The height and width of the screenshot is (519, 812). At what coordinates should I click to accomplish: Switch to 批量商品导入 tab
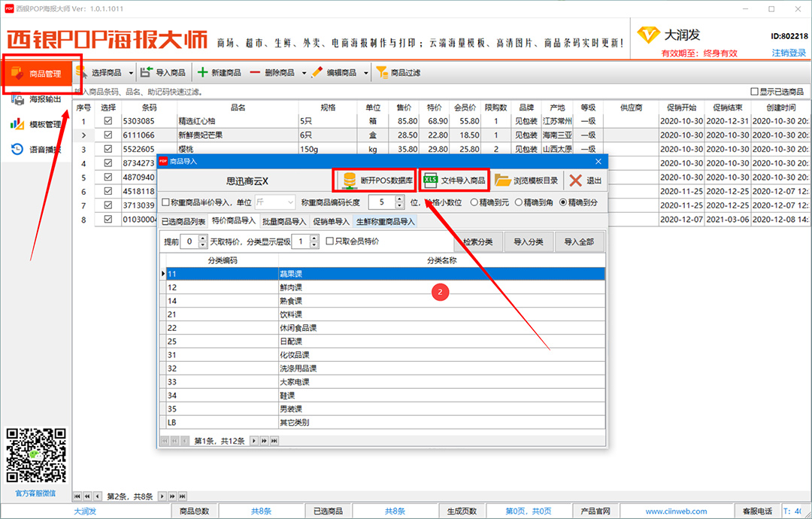coord(284,222)
